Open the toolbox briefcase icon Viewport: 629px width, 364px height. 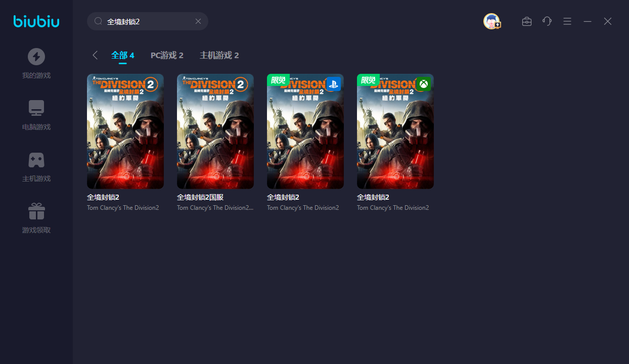pos(527,21)
